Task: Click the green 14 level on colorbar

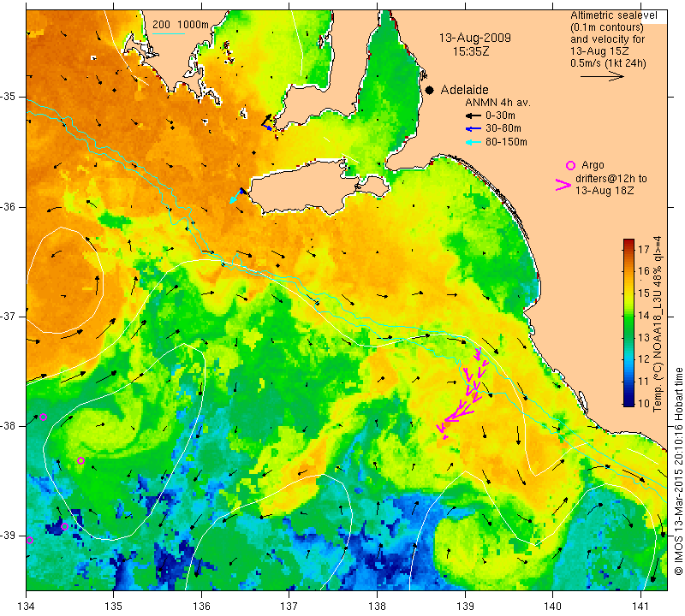Action: 628,315
